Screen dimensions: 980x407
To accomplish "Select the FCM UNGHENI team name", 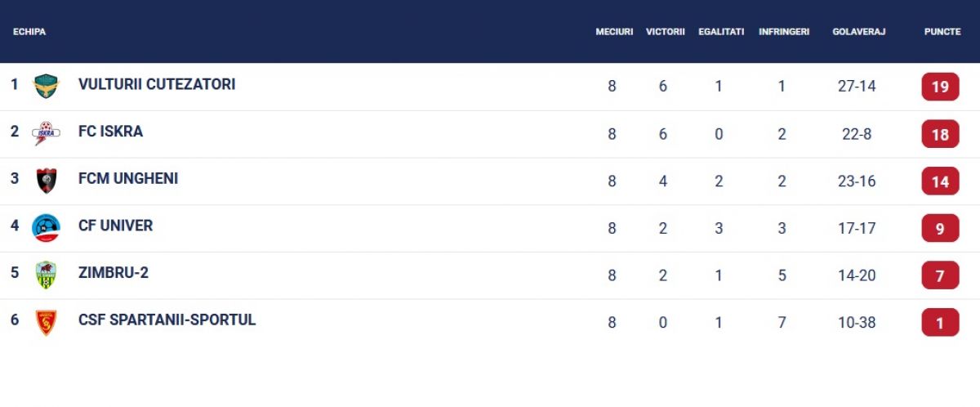I will coord(128,178).
